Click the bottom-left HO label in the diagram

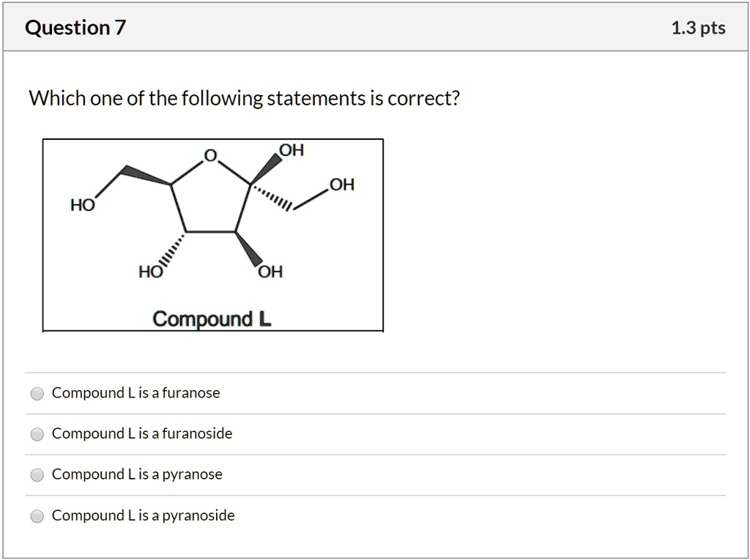(149, 272)
